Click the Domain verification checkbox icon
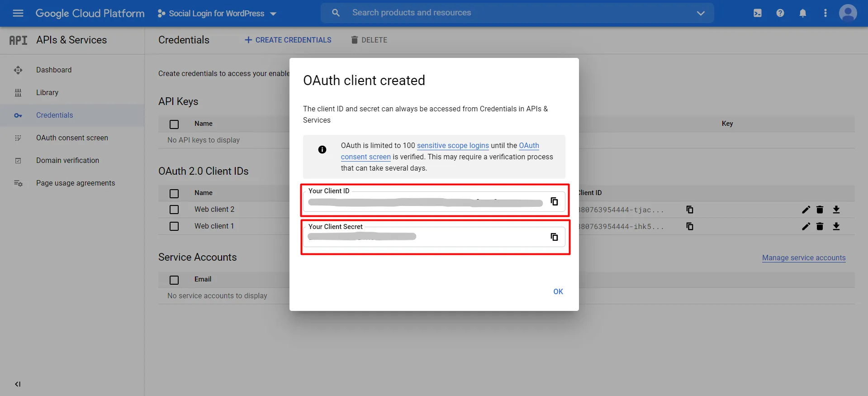The height and width of the screenshot is (396, 868). click(18, 161)
